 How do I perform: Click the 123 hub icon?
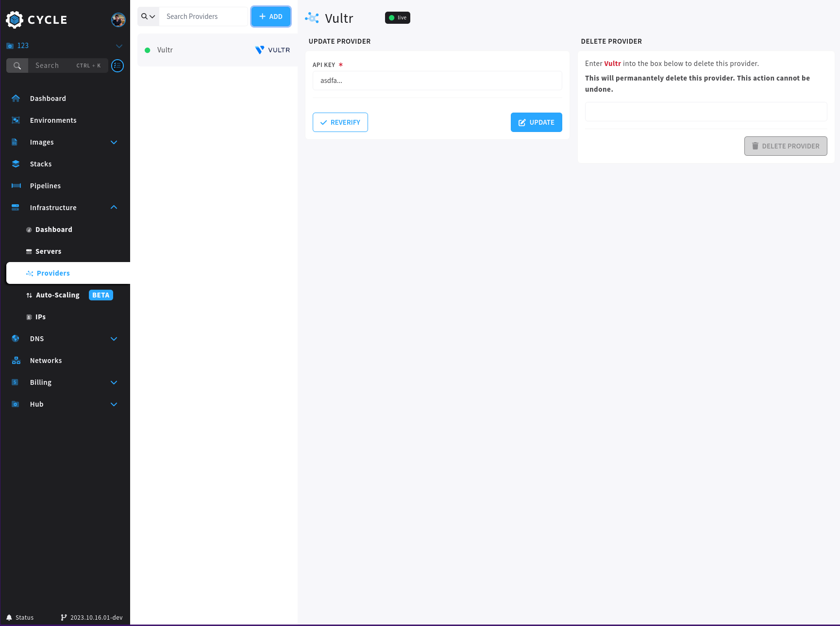tap(10, 46)
